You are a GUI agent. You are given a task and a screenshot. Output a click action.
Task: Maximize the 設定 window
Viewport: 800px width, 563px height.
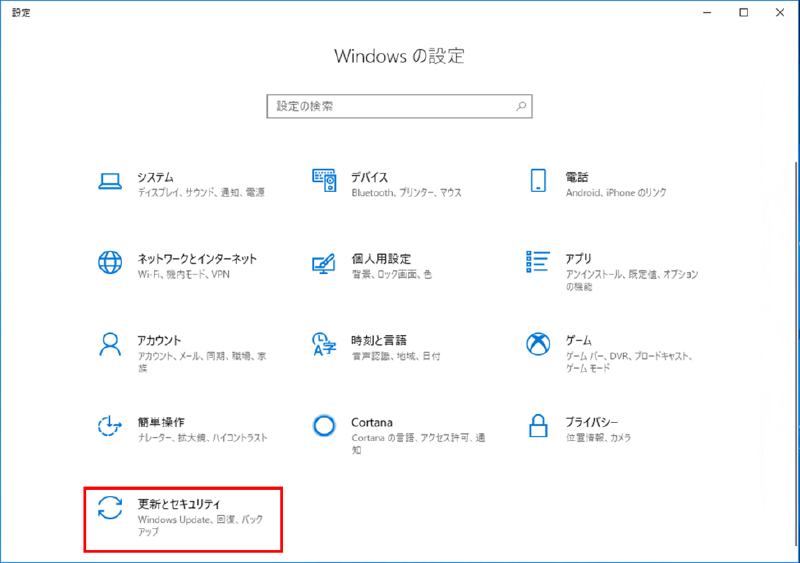(743, 12)
